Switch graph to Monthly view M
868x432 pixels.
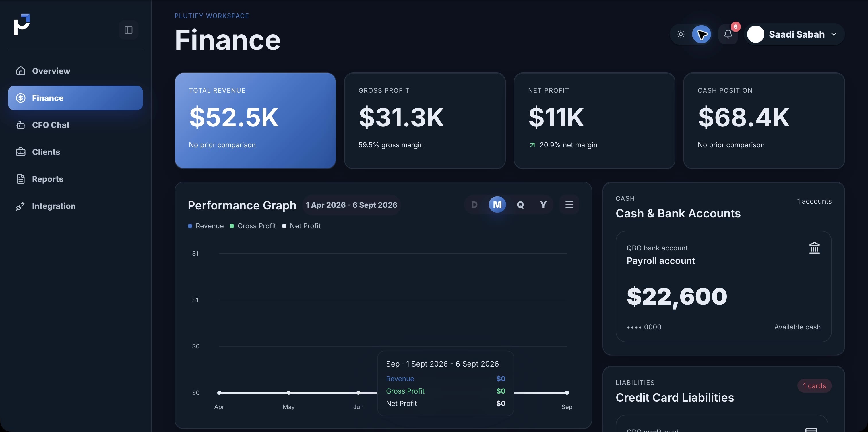click(x=497, y=204)
